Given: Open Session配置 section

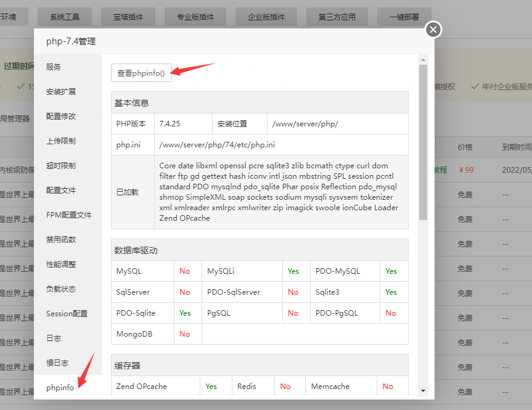Looking at the screenshot, I should [x=67, y=314].
